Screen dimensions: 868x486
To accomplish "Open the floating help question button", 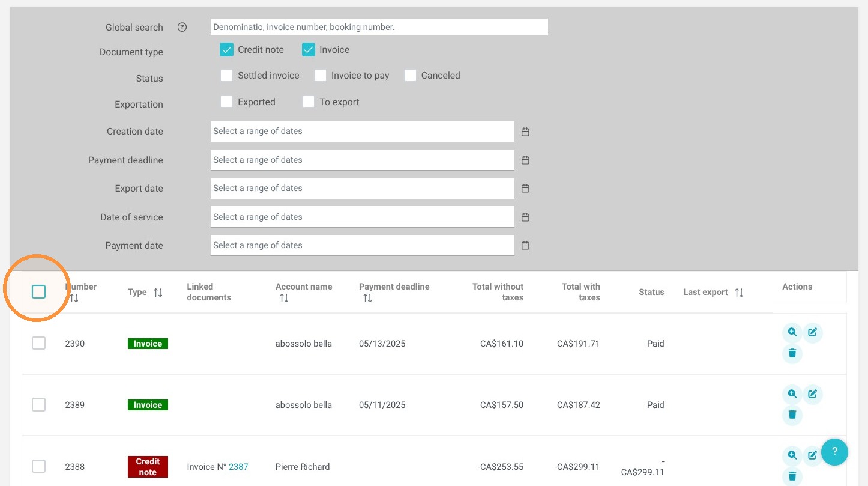I will [x=834, y=452].
